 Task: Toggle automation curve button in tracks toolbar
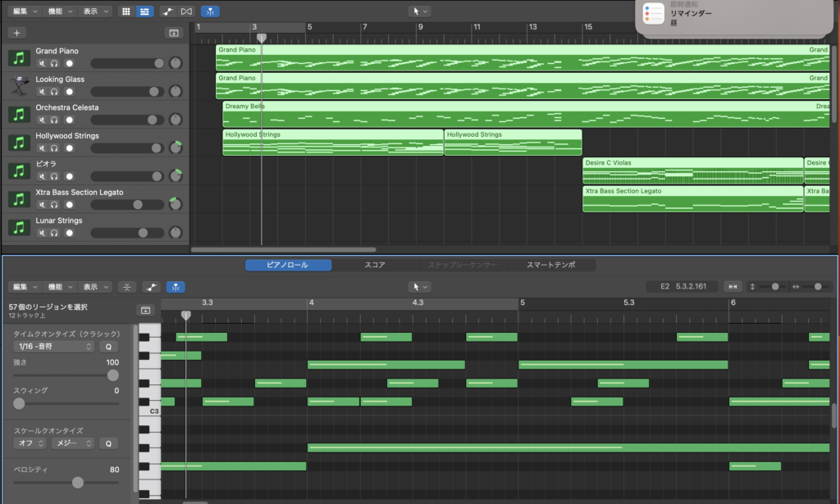(167, 11)
